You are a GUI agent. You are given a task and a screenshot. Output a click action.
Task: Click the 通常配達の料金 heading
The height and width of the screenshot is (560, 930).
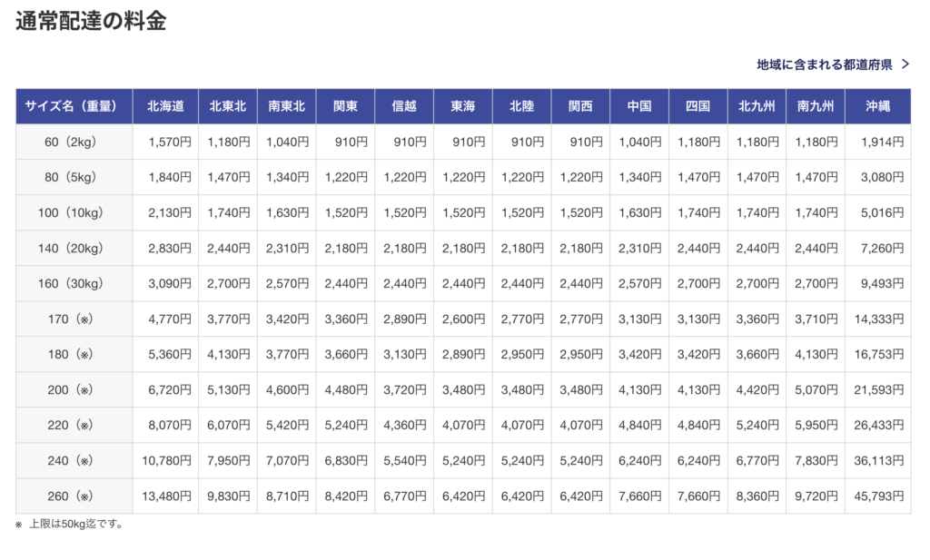pos(91,21)
